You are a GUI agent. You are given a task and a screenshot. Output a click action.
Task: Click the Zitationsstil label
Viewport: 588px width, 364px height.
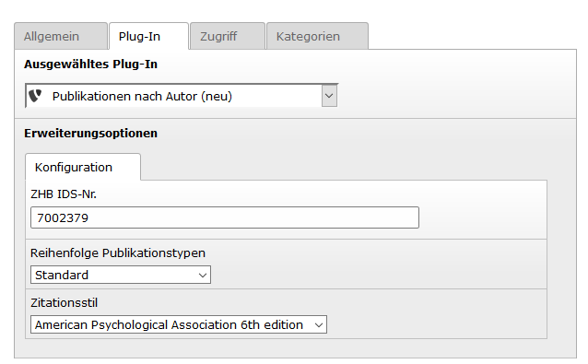point(65,303)
